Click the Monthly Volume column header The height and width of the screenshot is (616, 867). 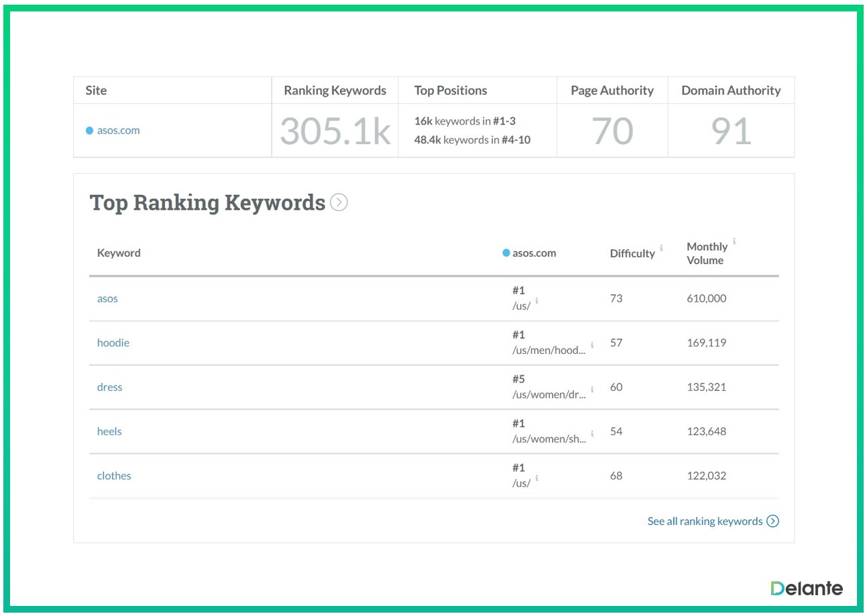[707, 253]
